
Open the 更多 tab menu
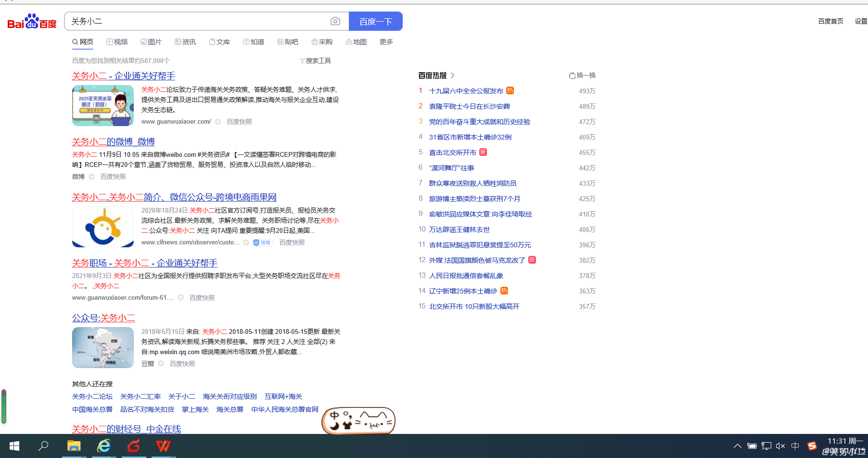click(386, 42)
